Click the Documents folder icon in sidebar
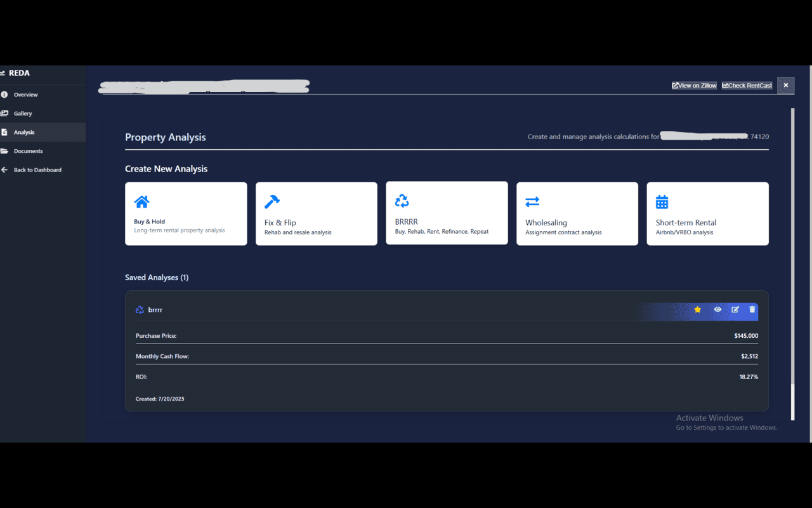The image size is (812, 508). [4, 151]
